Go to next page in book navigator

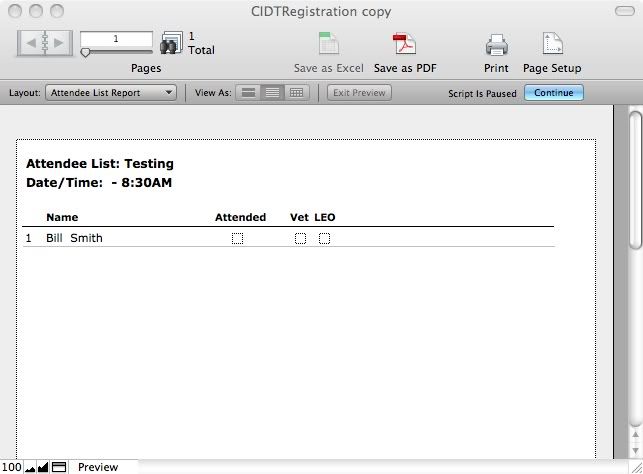[59, 43]
